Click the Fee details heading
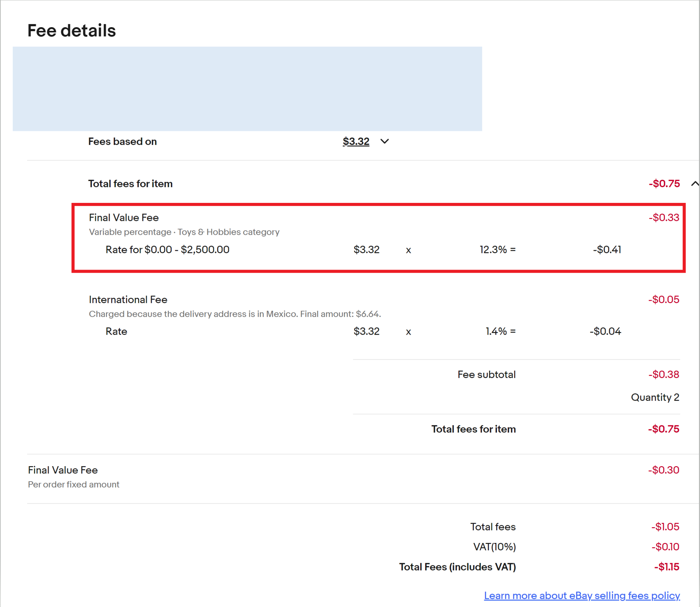The image size is (700, 607). (71, 31)
